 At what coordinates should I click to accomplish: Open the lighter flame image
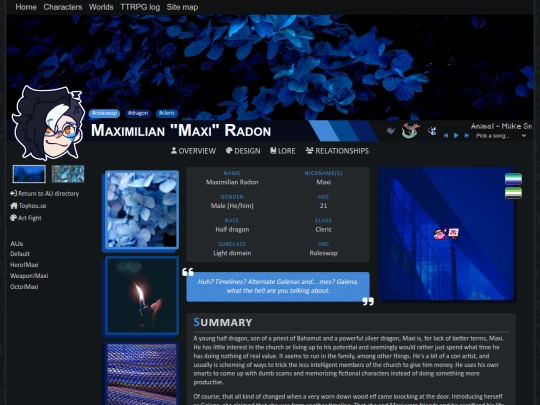(x=142, y=295)
